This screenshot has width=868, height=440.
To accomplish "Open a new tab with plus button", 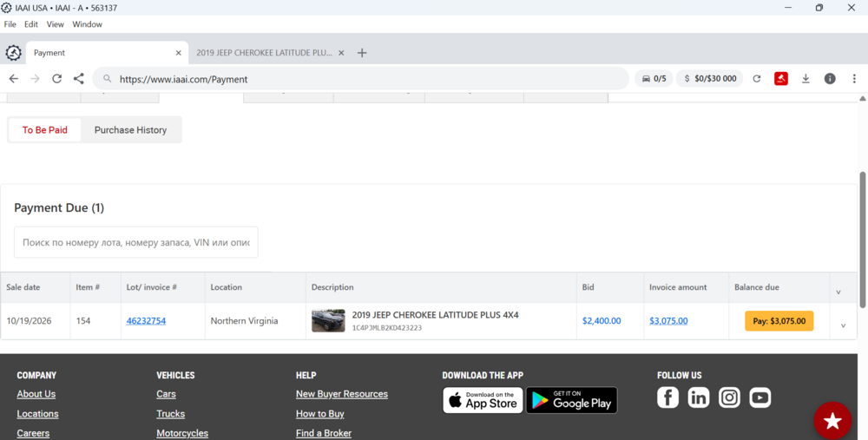I will [x=362, y=53].
